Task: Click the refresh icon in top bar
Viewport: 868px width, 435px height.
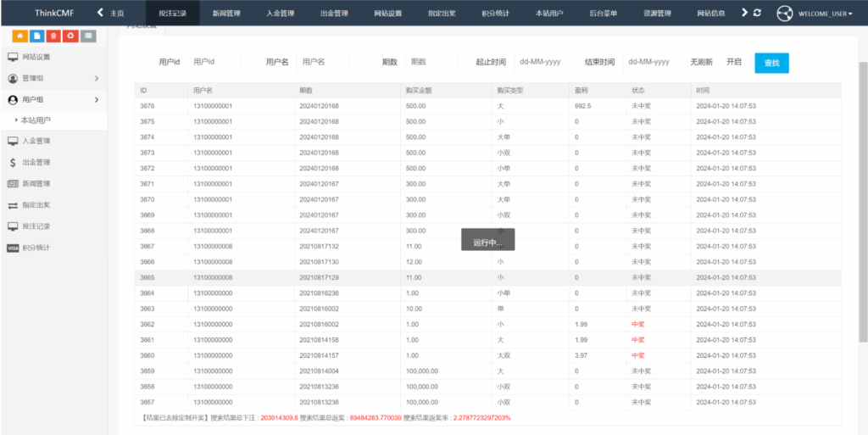Action: point(757,13)
